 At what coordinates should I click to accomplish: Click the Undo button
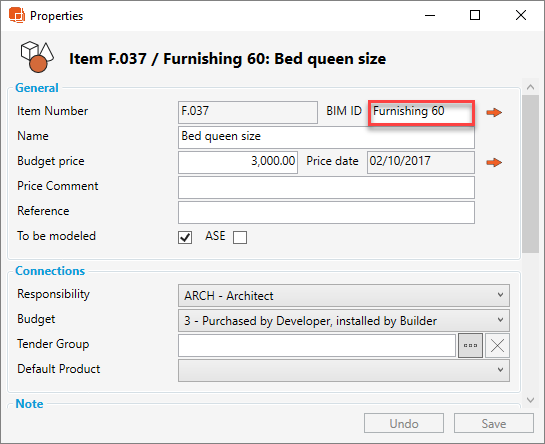(x=404, y=423)
